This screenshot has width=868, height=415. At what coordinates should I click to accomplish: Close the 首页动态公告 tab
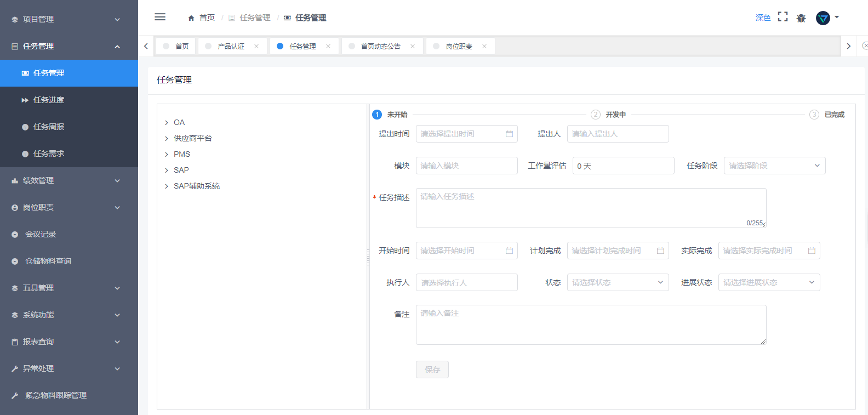coord(413,46)
